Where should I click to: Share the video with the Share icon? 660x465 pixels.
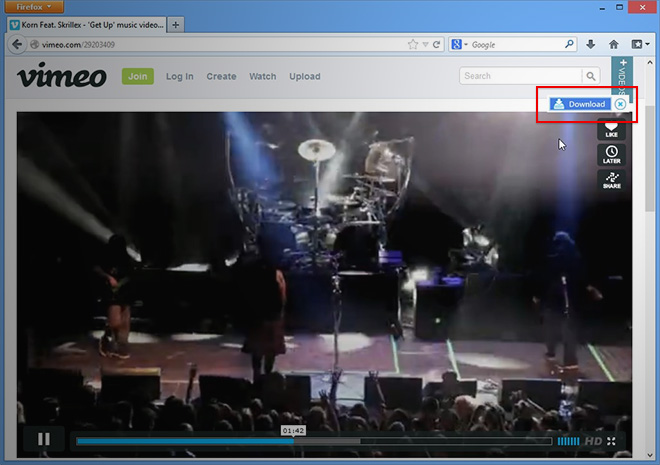coord(611,180)
